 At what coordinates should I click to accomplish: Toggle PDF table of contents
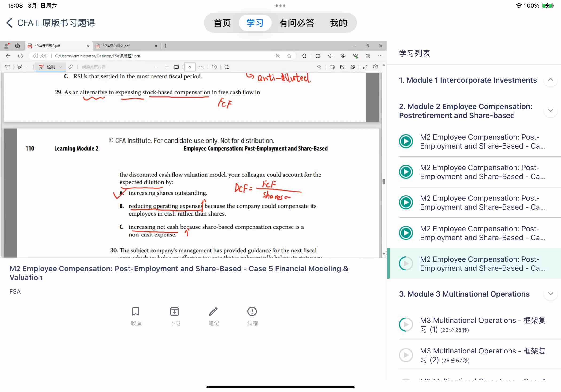[8, 67]
